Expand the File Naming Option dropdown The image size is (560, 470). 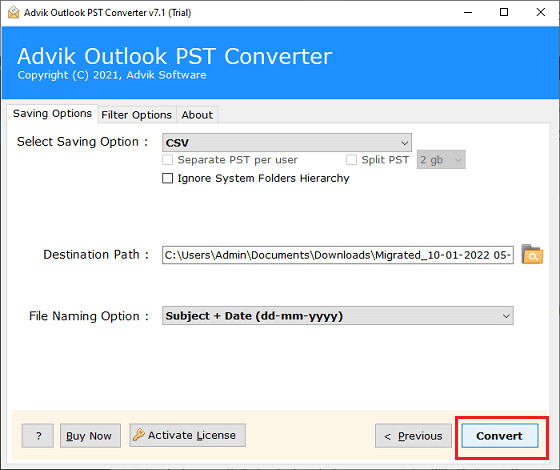[x=338, y=315]
